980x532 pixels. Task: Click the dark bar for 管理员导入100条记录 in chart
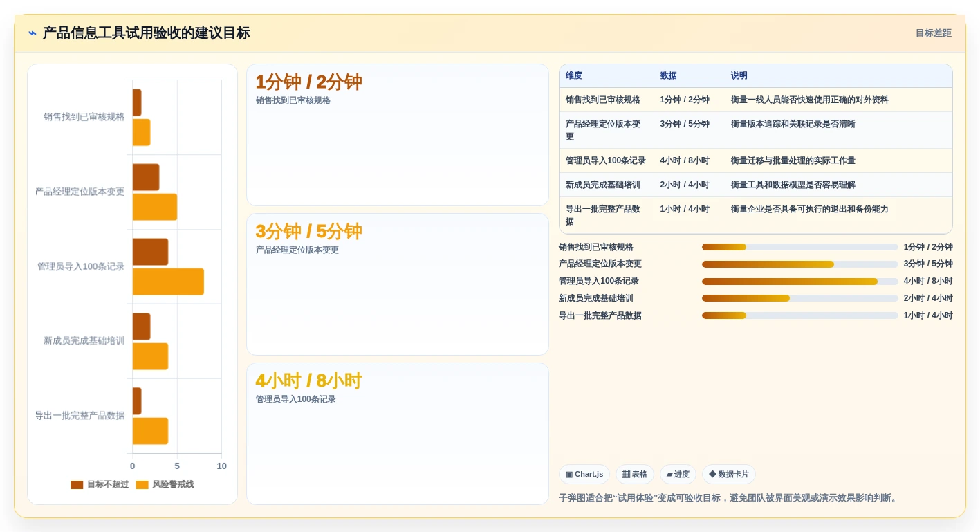click(x=150, y=252)
